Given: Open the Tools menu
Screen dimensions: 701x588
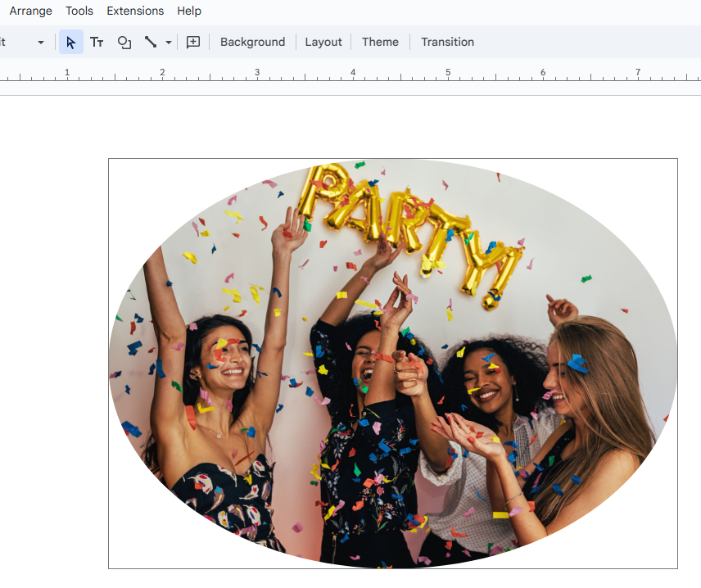Looking at the screenshot, I should coord(79,11).
